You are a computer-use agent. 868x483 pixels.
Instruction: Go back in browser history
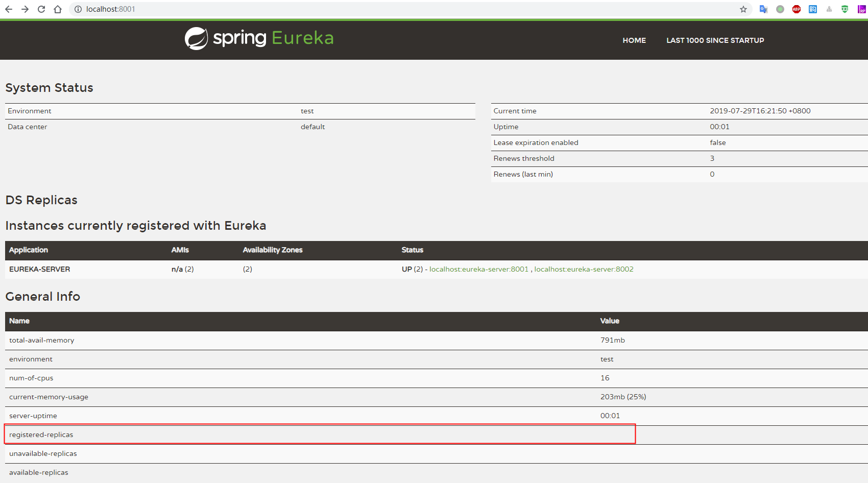point(9,9)
